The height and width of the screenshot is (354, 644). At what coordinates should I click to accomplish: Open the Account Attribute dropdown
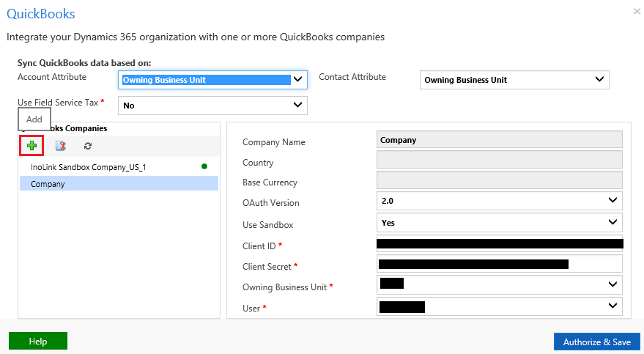pyautogui.click(x=212, y=80)
